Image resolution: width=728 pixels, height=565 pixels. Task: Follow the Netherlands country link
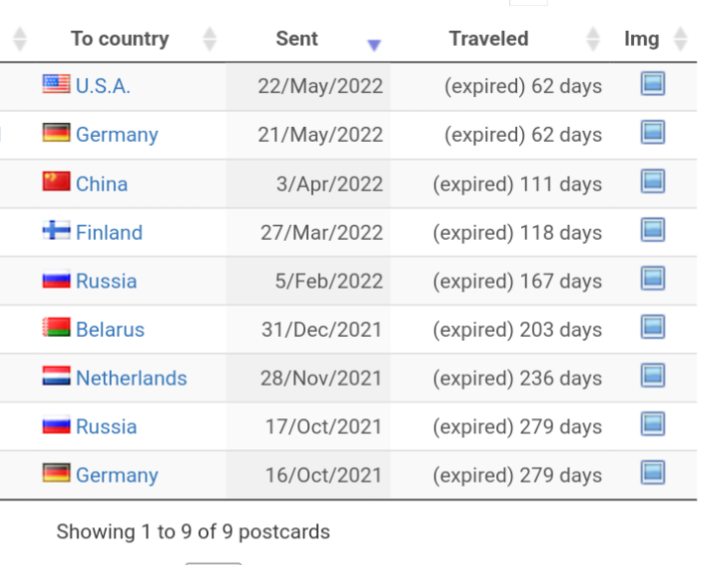(132, 378)
